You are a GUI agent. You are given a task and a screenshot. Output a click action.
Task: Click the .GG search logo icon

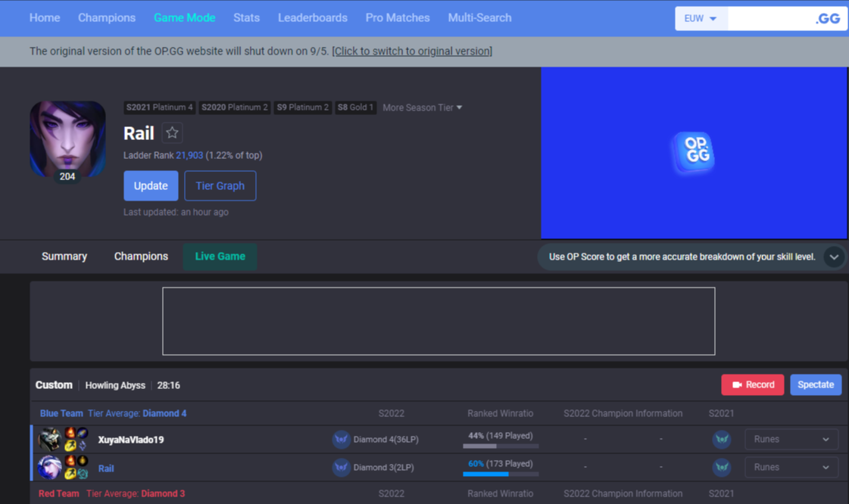829,19
